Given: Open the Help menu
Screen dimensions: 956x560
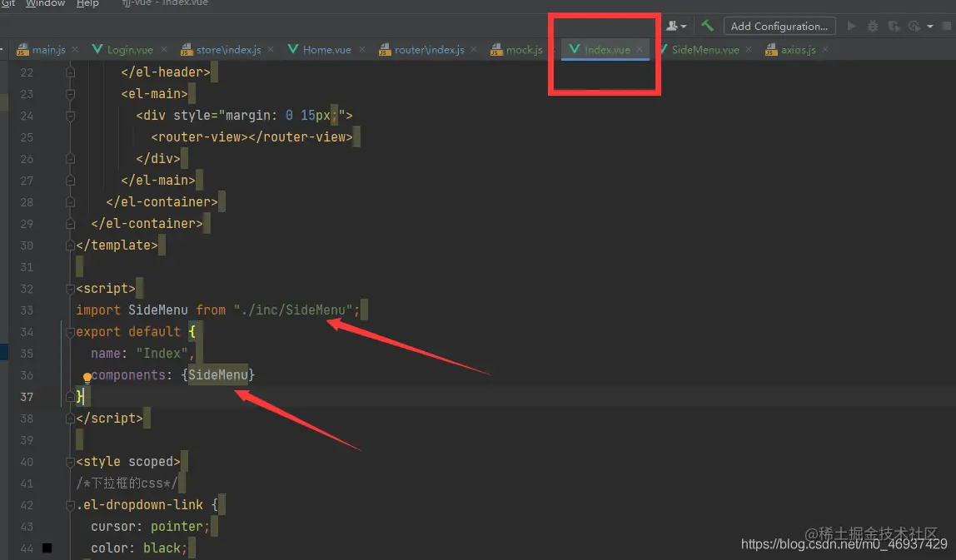Looking at the screenshot, I should tap(87, 3).
